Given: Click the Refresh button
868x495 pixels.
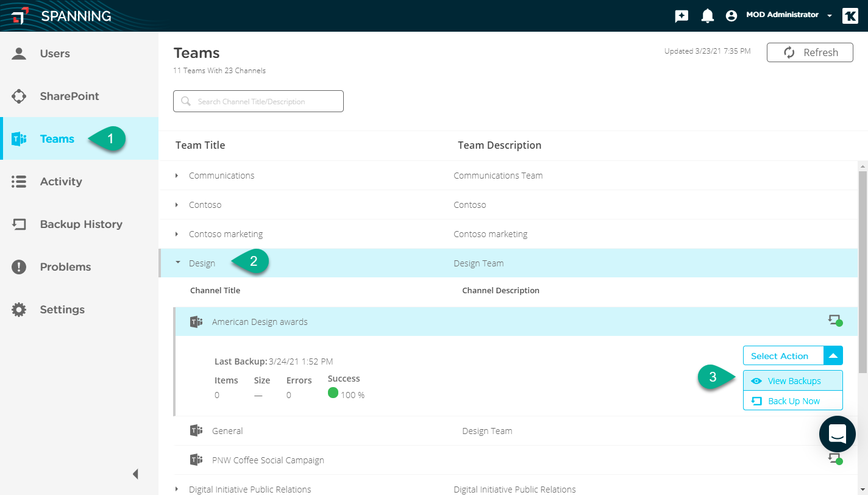Looking at the screenshot, I should point(809,52).
